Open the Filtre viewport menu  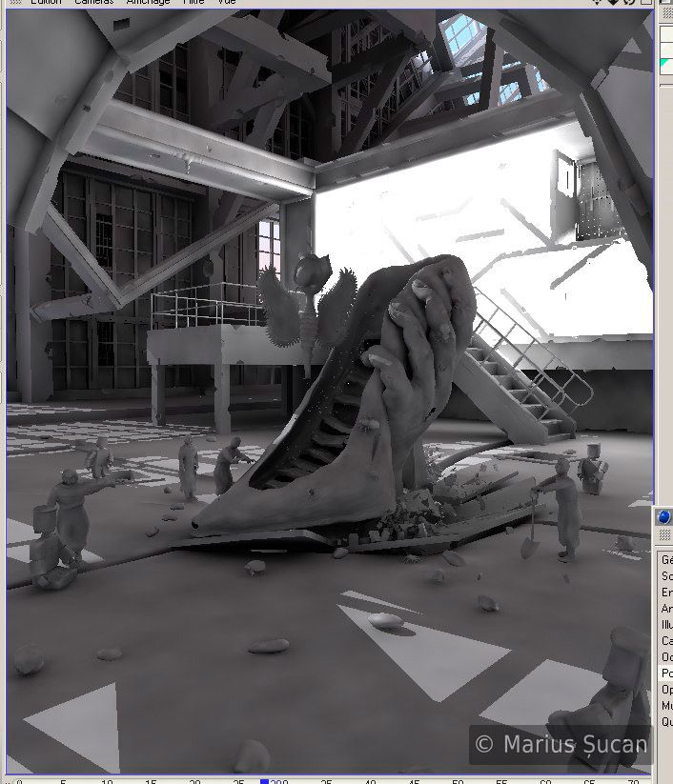pyautogui.click(x=195, y=3)
